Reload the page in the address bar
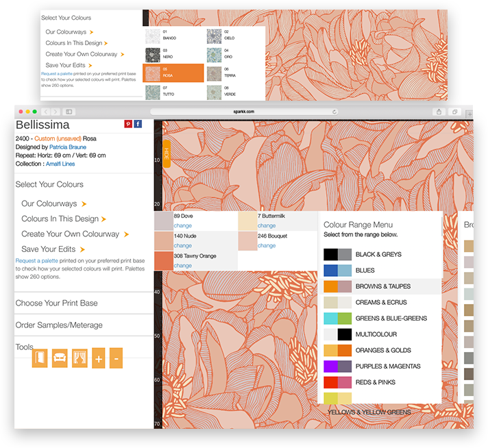The height and width of the screenshot is (448, 488). coord(334,111)
